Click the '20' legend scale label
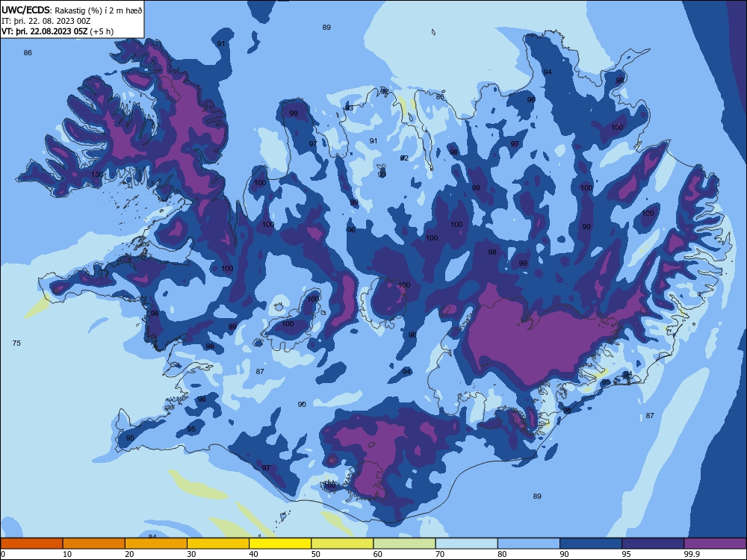 (x=129, y=554)
